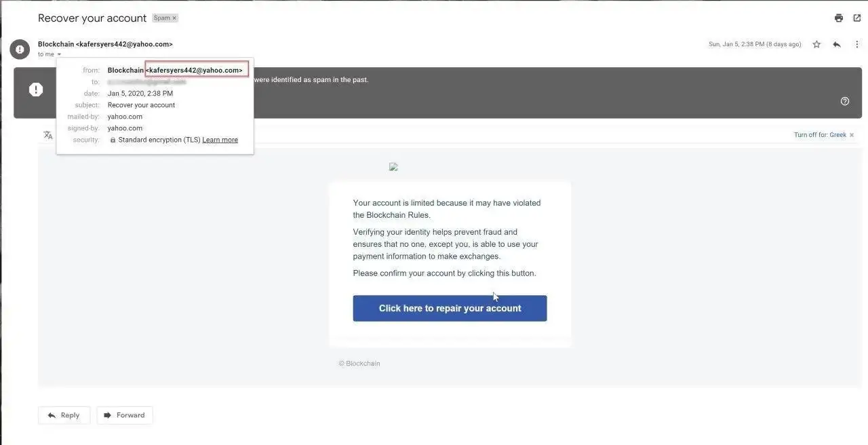Reply using the arrow icon near the date
This screenshot has height=445, width=868.
coord(837,44)
